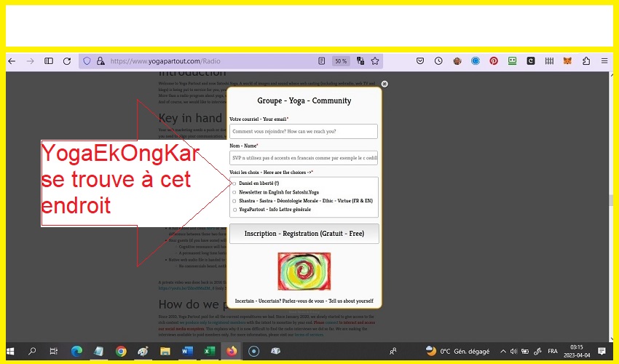Image resolution: width=619 pixels, height=364 pixels.
Task: Open the Pocket save icon
Action: pyautogui.click(x=420, y=61)
